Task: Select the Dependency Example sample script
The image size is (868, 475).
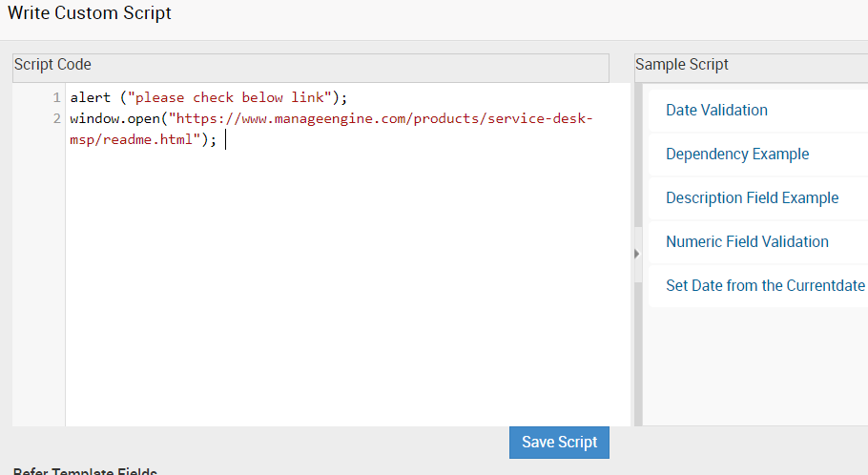Action: (737, 155)
